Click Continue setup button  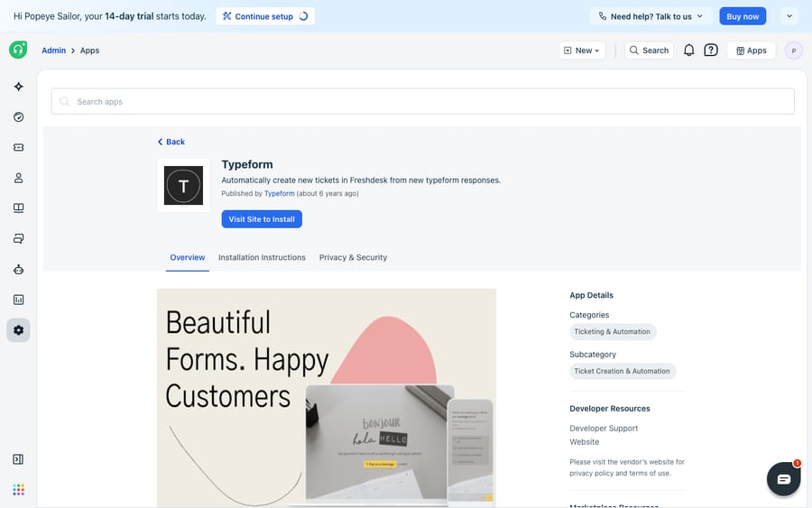pyautogui.click(x=265, y=16)
